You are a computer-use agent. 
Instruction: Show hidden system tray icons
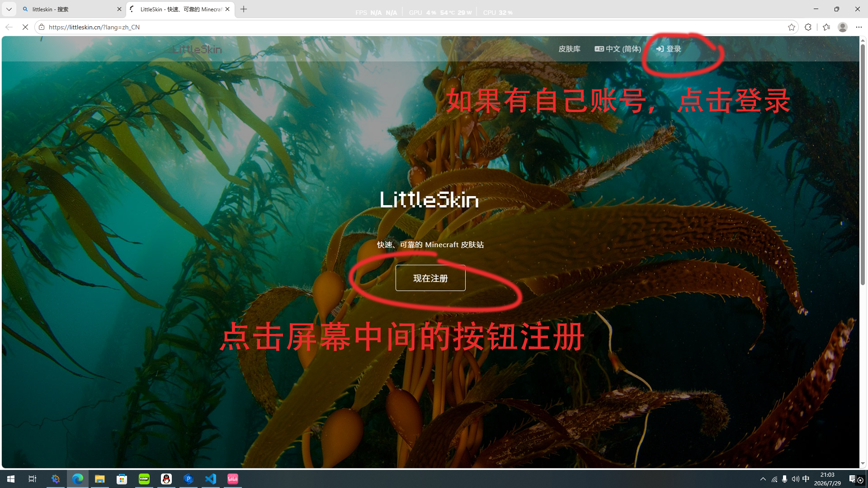(x=763, y=479)
